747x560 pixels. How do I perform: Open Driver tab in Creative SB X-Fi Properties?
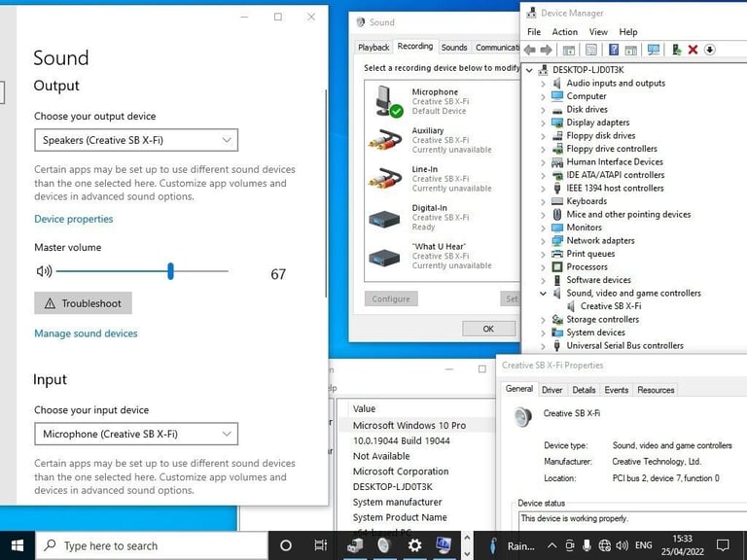tap(551, 390)
